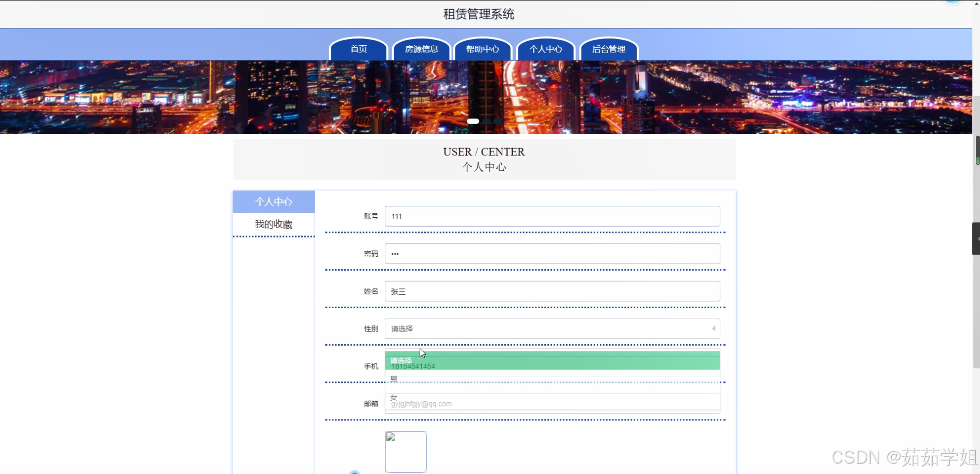Open the 首页 navigation tab
980x474 pixels.
tap(358, 49)
